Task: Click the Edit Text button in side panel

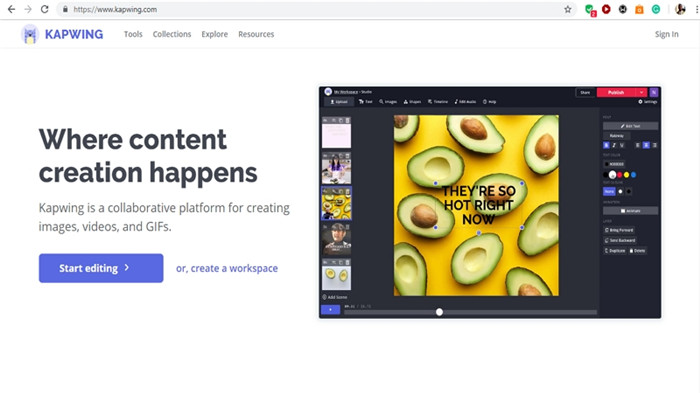Action: [x=630, y=126]
